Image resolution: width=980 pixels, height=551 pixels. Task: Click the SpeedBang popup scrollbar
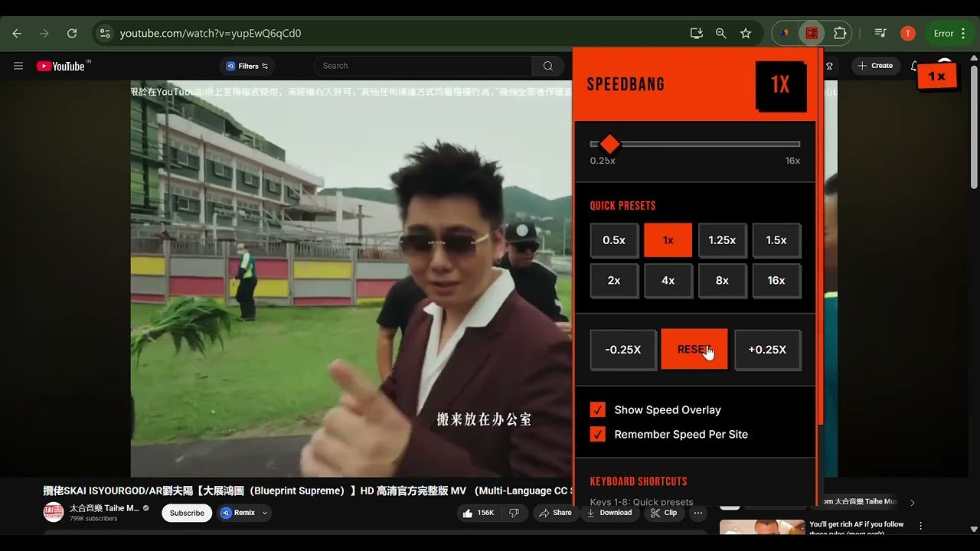(821, 236)
